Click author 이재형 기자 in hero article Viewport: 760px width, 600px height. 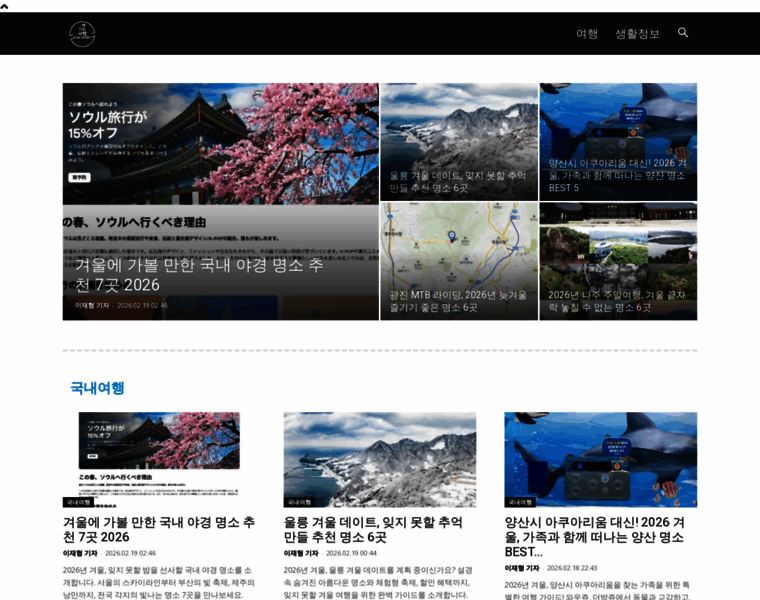coord(92,305)
